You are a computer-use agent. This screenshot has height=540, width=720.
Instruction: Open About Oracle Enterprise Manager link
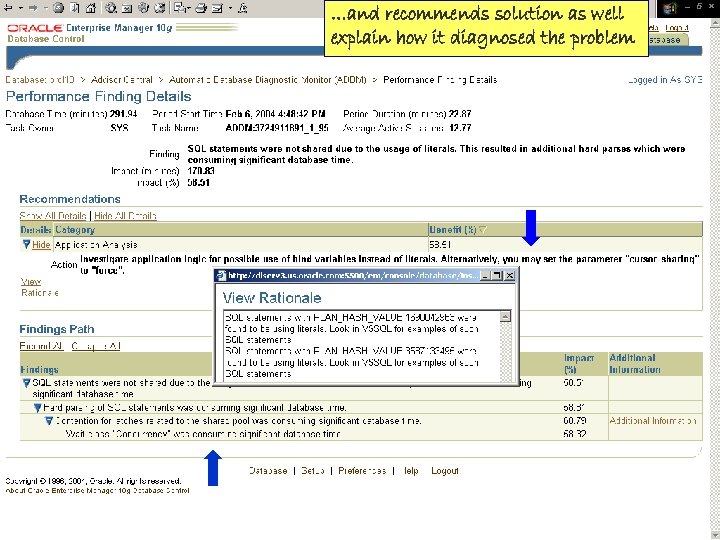coord(97,491)
